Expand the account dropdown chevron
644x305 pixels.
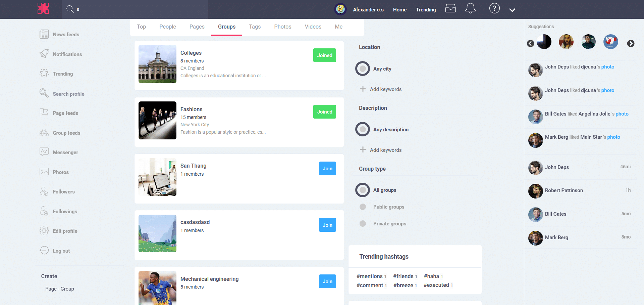tap(513, 10)
